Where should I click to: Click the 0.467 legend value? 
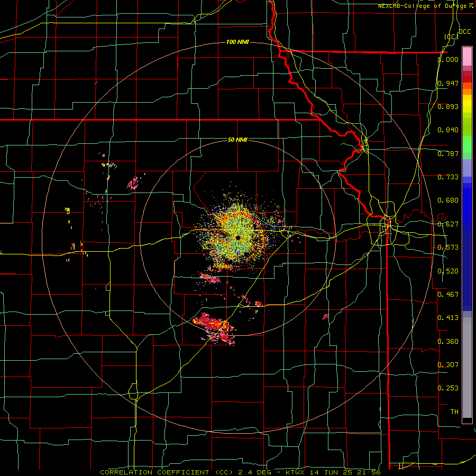(448, 295)
